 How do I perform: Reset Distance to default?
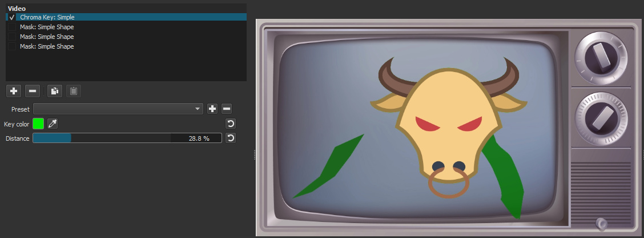tap(231, 138)
